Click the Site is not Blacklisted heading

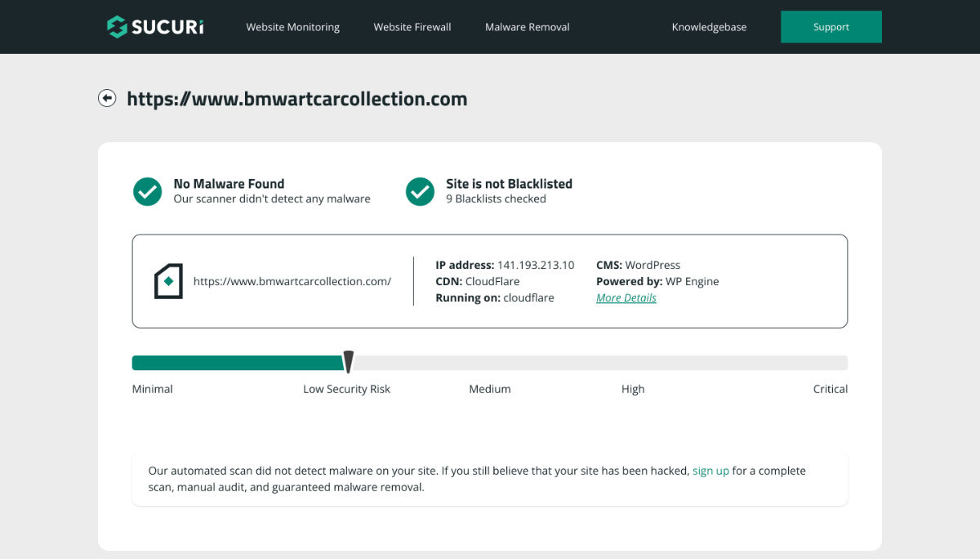(x=509, y=184)
